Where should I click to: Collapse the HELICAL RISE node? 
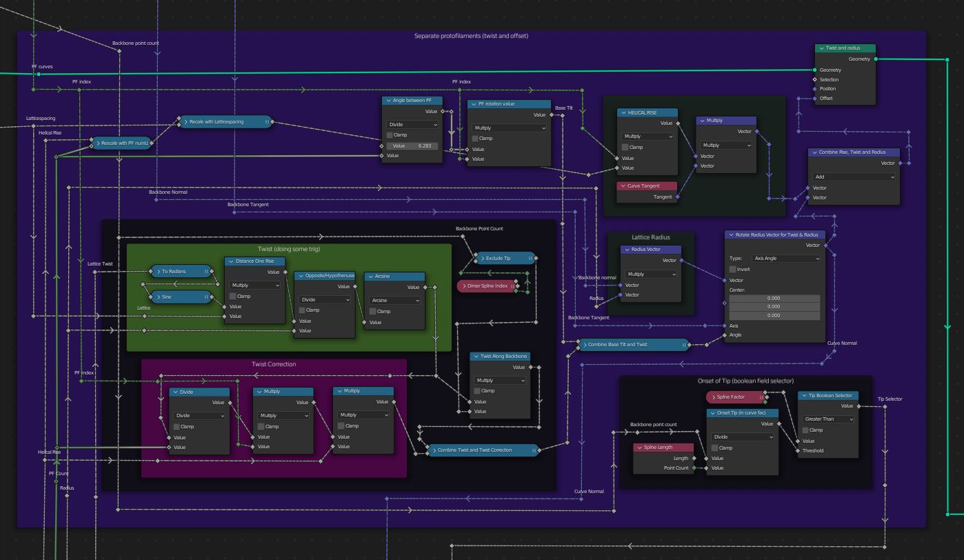623,112
